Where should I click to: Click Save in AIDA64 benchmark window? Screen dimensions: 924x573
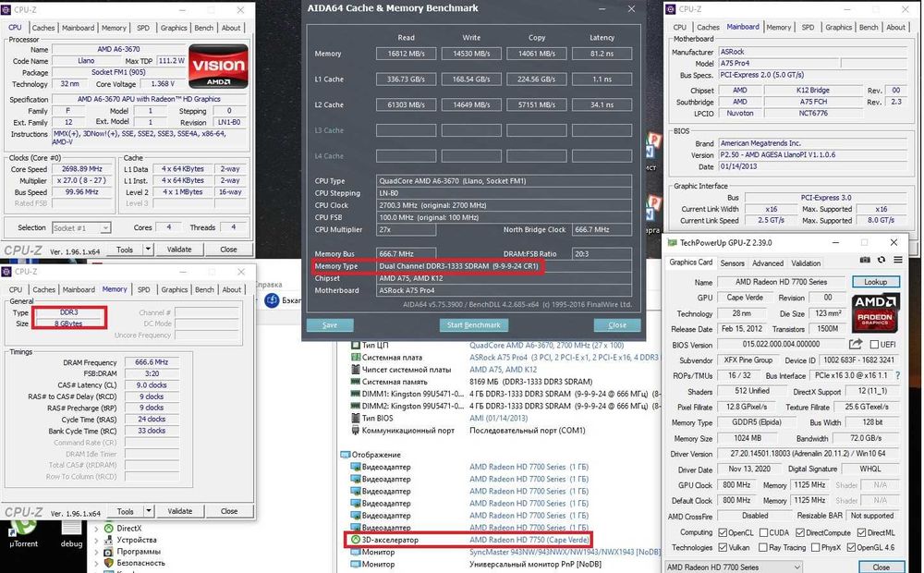[x=330, y=324]
